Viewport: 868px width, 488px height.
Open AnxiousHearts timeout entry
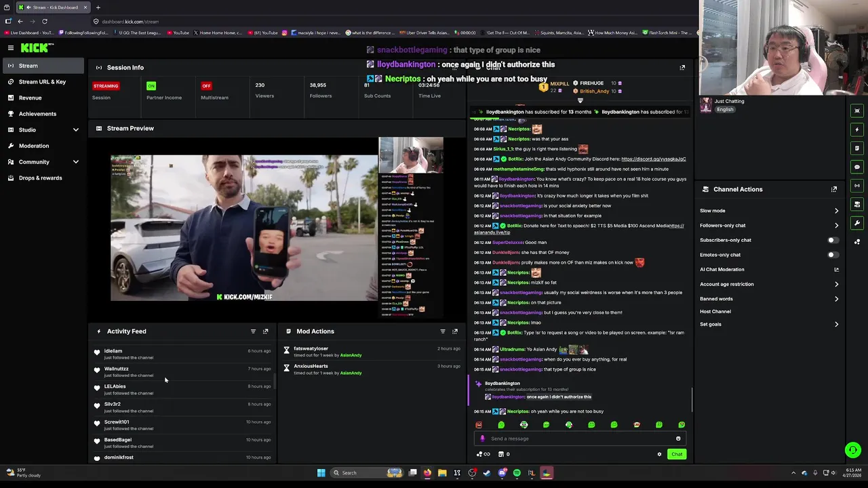pos(372,369)
